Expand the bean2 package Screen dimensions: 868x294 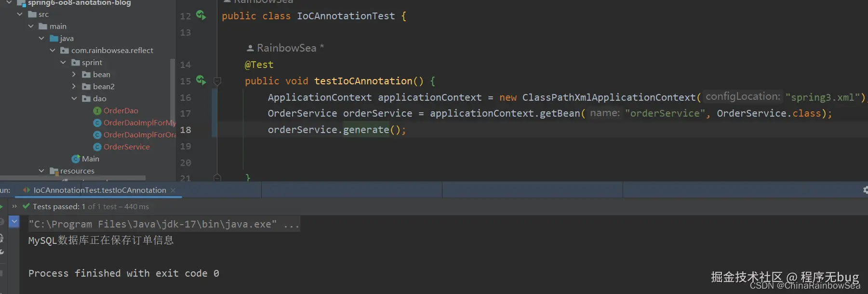(x=74, y=87)
